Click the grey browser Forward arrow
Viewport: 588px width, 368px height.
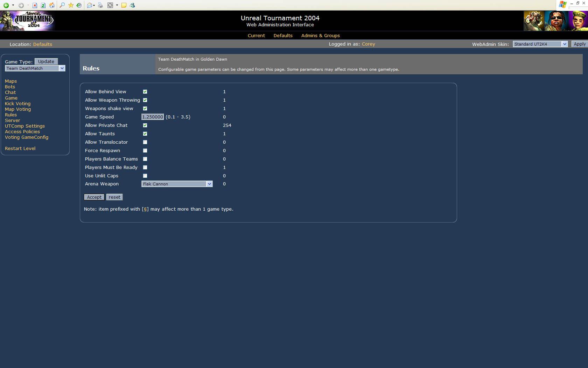21,5
